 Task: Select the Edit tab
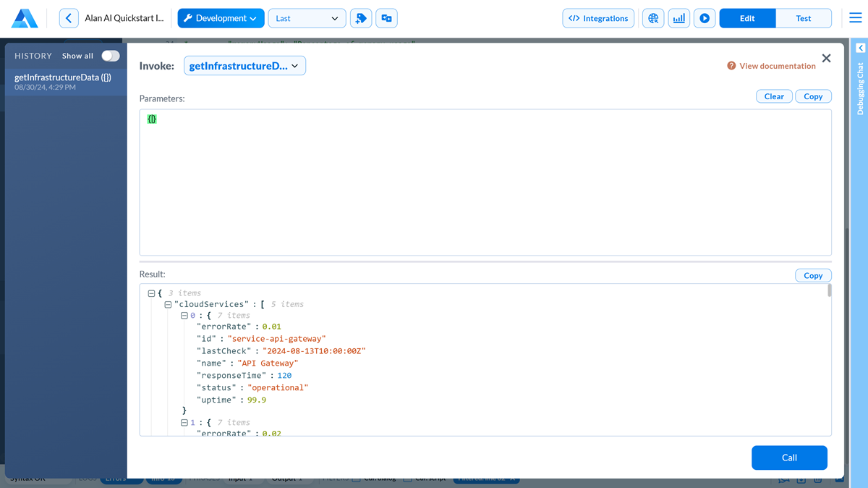[747, 19]
